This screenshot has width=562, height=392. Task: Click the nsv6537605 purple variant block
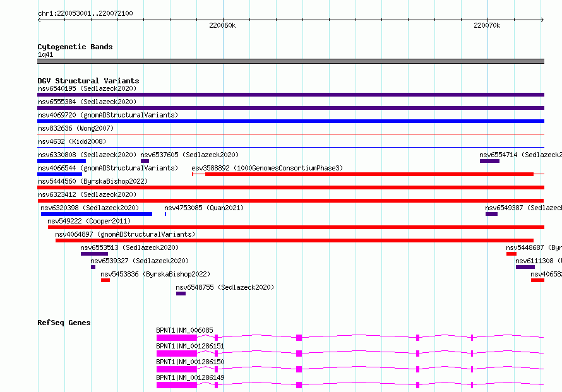(x=145, y=161)
